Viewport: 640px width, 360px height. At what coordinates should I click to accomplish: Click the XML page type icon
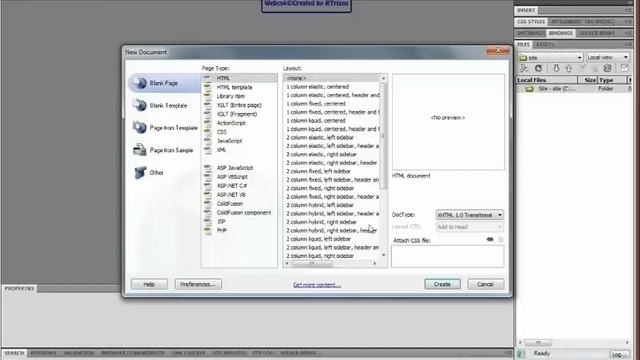coord(208,150)
